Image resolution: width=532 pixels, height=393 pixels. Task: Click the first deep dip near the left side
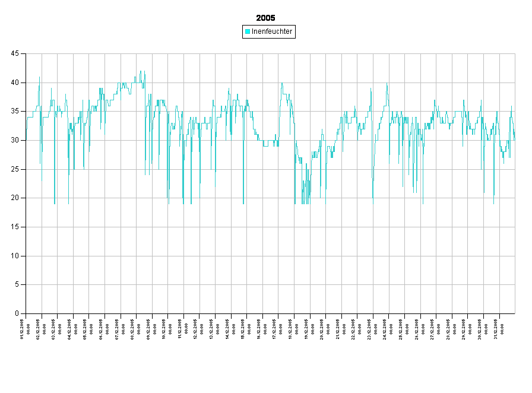(55, 202)
